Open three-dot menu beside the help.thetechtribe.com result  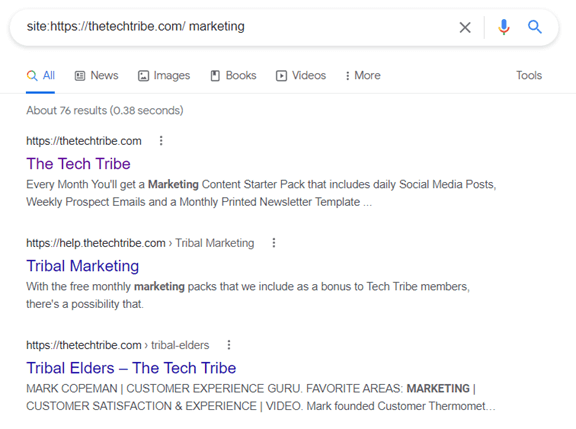coord(274,243)
